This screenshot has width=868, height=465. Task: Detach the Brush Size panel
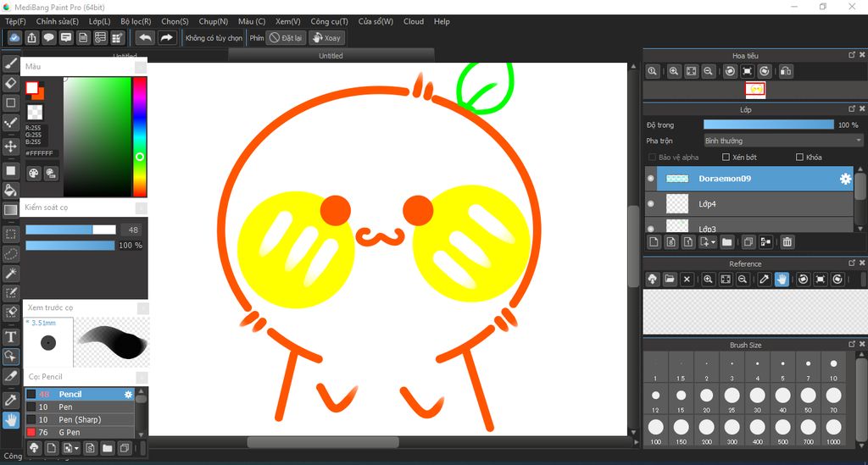[852, 345]
